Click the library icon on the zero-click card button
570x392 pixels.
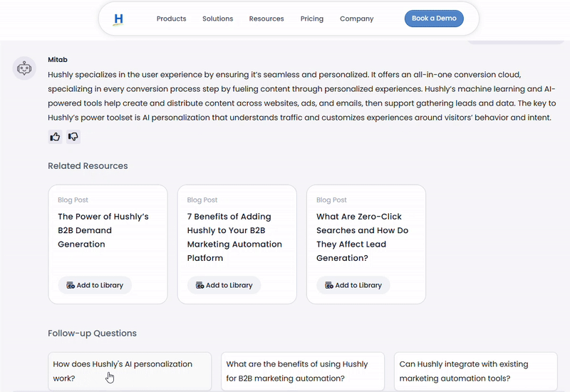pos(329,286)
